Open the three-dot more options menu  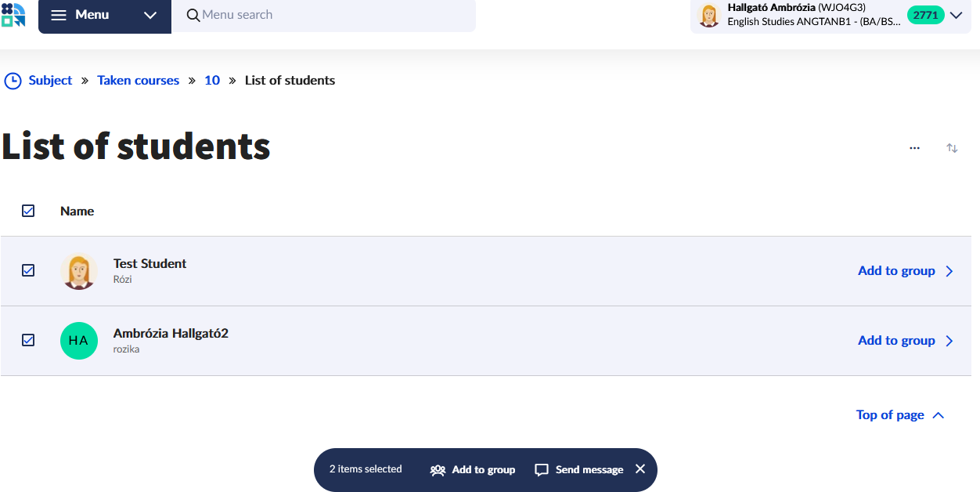coord(914,147)
